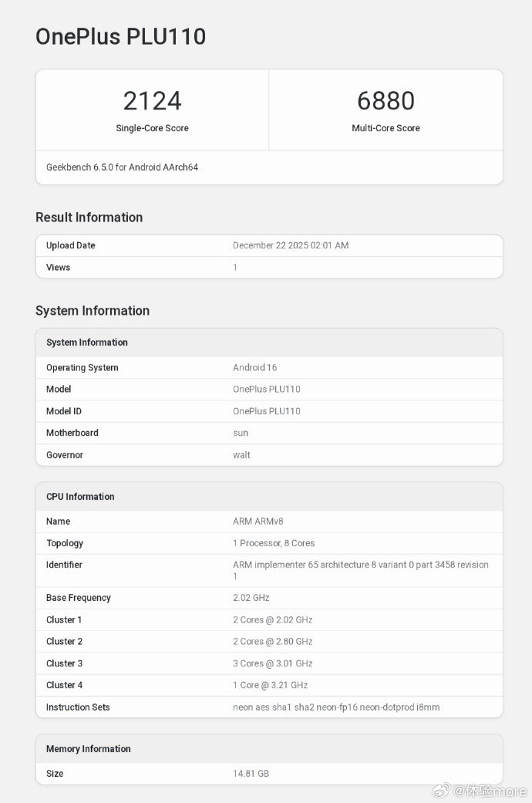The width and height of the screenshot is (532, 803).
Task: Click the CPU Information table header
Action: point(80,497)
